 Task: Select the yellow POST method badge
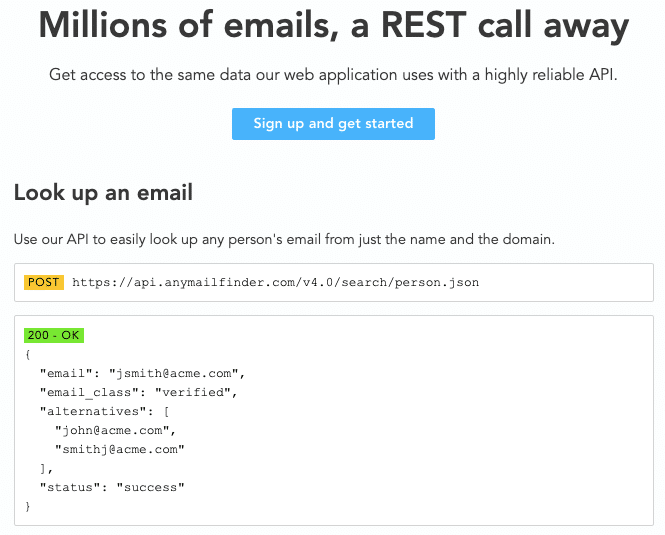[44, 282]
